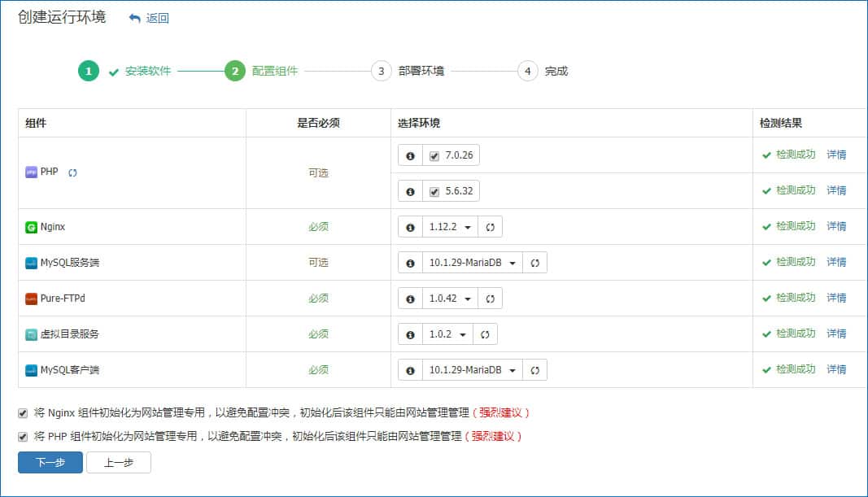868x497 pixels.
Task: Open info icon in 虚拟目录服务 row
Action: [x=410, y=334]
